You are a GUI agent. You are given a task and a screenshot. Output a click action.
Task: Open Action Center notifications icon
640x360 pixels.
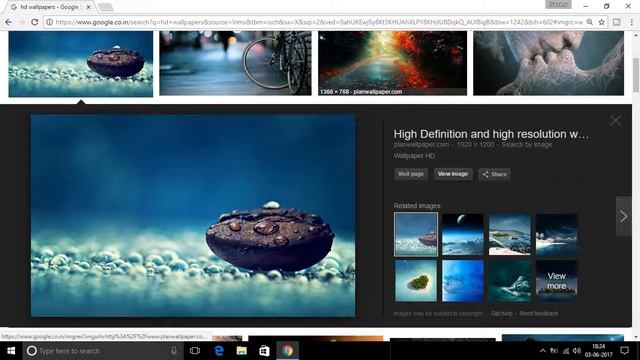pyautogui.click(x=624, y=351)
